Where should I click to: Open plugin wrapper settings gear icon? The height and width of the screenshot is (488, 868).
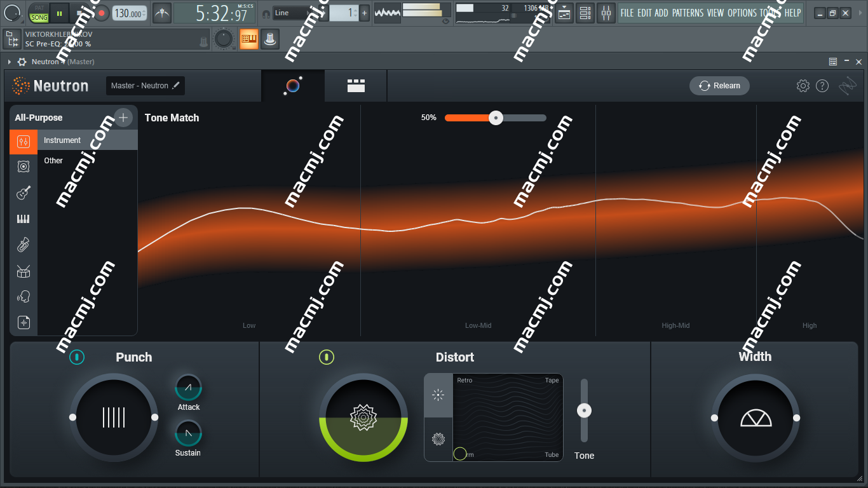(22, 62)
